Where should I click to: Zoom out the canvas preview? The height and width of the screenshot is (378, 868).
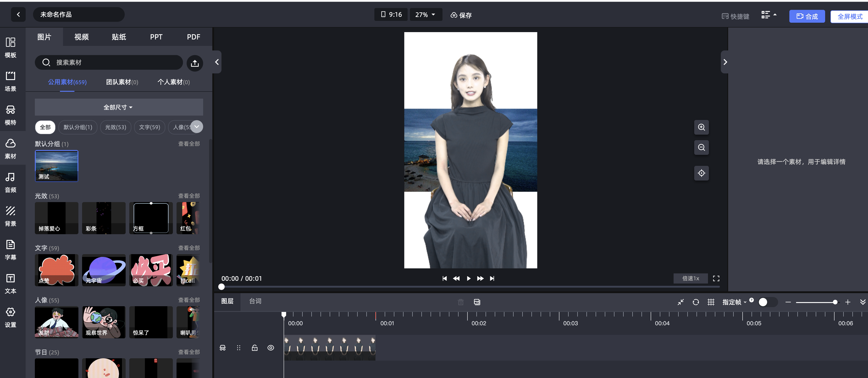(x=701, y=147)
